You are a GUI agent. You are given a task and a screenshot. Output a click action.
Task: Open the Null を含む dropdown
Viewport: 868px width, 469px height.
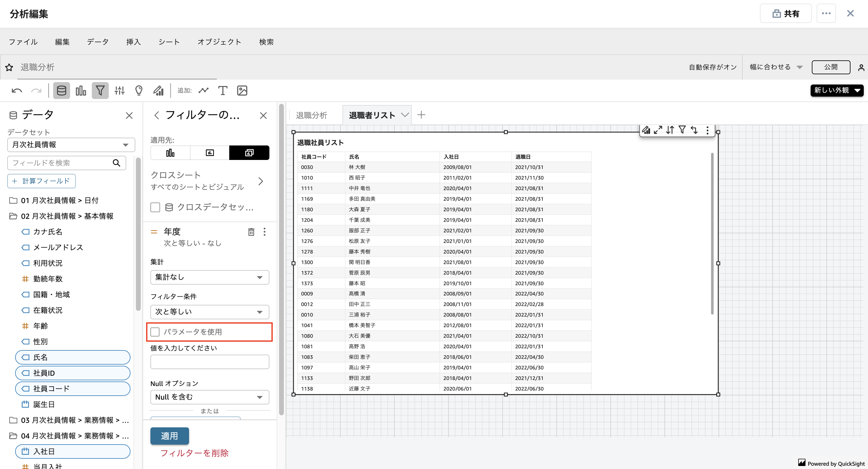pyautogui.click(x=210, y=397)
